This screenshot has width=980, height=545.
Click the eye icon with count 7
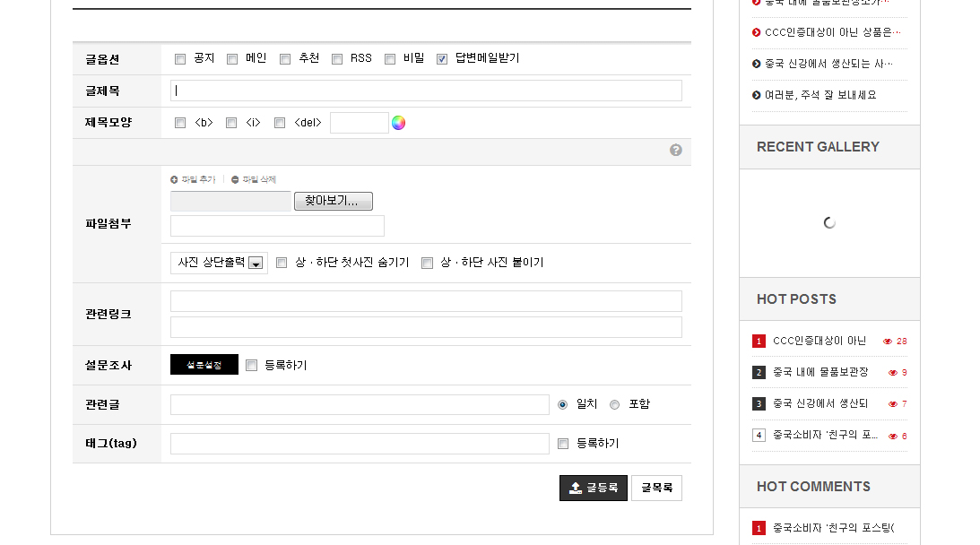point(893,403)
